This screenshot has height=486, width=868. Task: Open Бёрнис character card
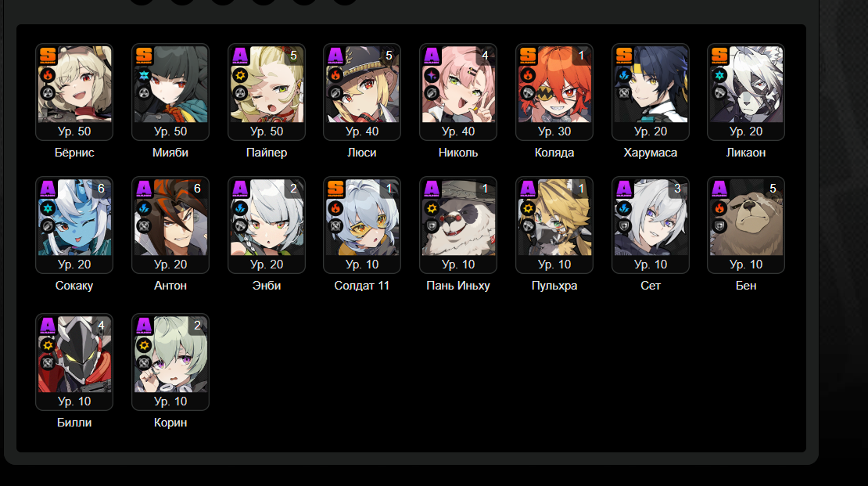click(74, 92)
